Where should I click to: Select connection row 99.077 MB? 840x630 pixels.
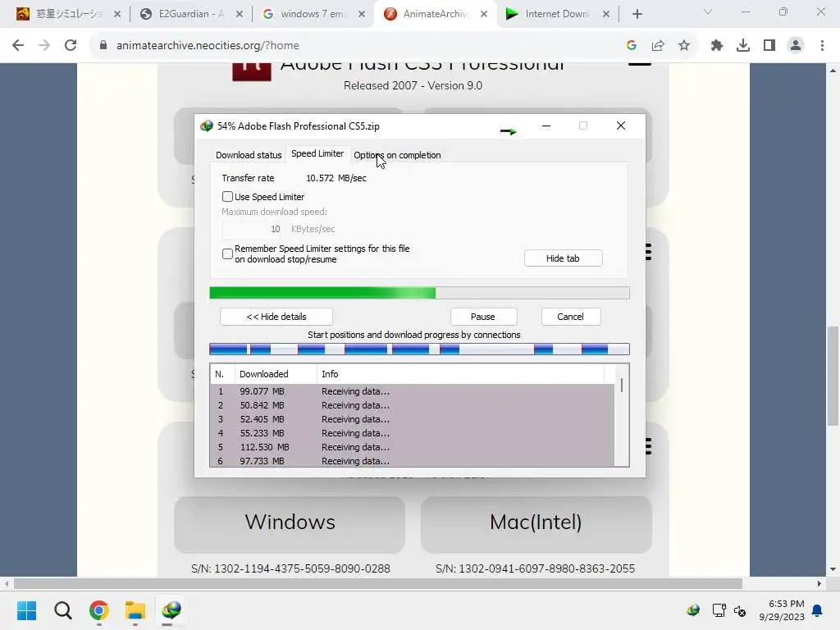pos(412,391)
